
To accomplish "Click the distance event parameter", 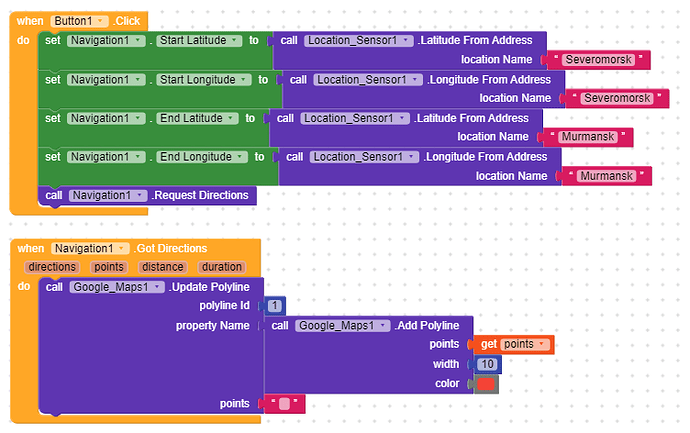I will coord(162,267).
